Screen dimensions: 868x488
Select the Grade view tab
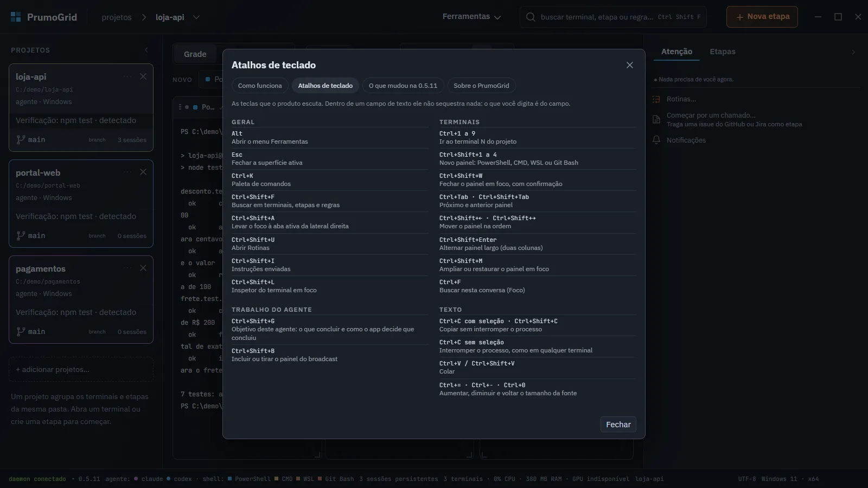tap(195, 54)
